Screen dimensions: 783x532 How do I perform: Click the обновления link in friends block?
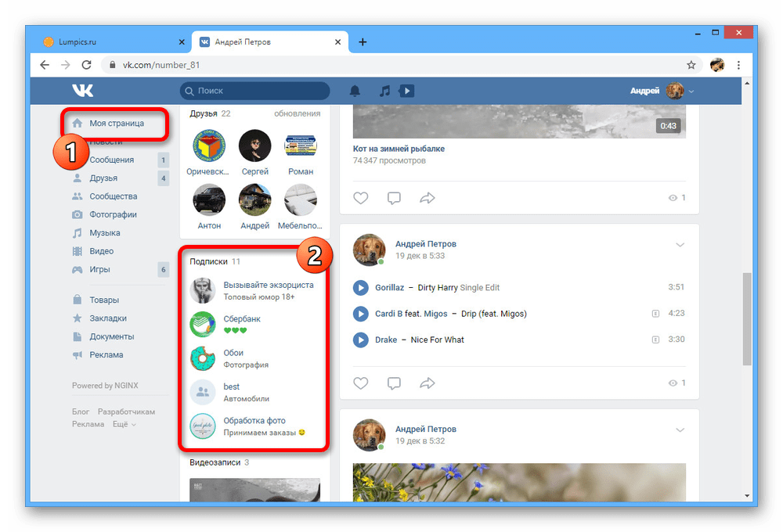(x=297, y=113)
